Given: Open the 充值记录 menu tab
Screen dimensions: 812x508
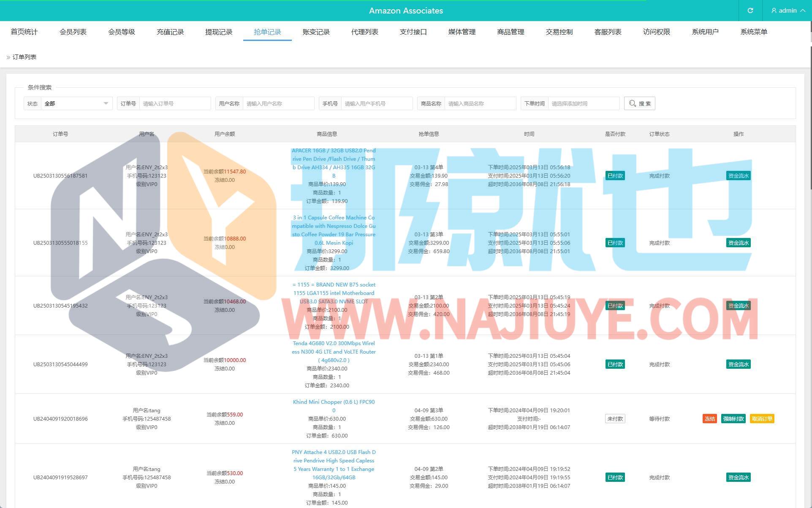Looking at the screenshot, I should (x=170, y=32).
